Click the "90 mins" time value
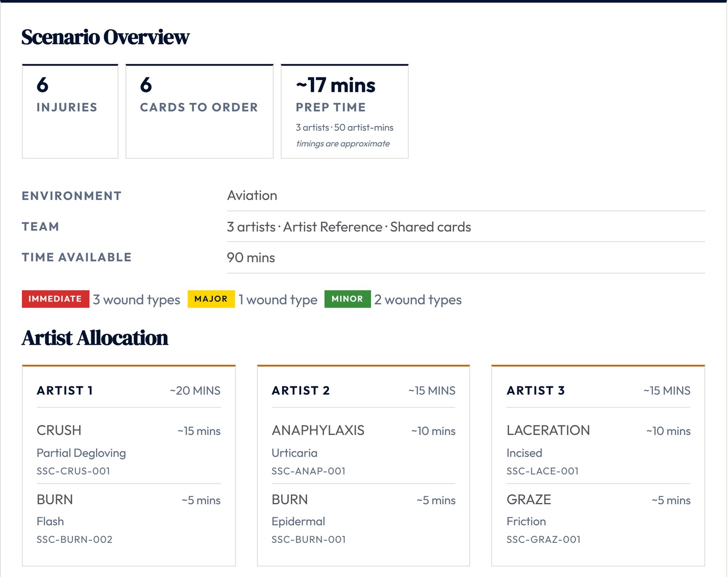This screenshot has height=577, width=728. [x=251, y=258]
